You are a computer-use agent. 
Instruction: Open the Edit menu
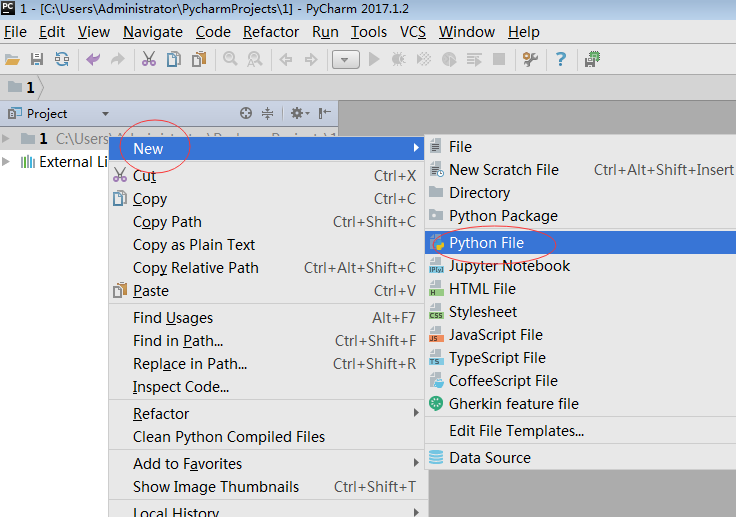click(52, 32)
